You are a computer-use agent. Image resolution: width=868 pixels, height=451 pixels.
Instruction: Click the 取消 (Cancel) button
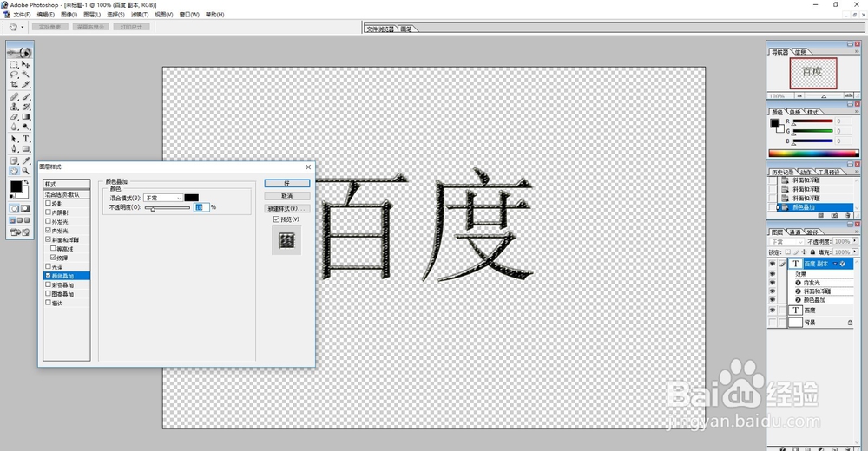pos(286,196)
